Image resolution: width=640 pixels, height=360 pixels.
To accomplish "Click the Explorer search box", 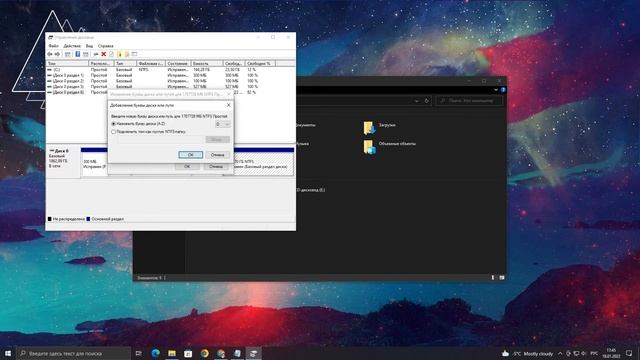I will pyautogui.click(x=469, y=100).
